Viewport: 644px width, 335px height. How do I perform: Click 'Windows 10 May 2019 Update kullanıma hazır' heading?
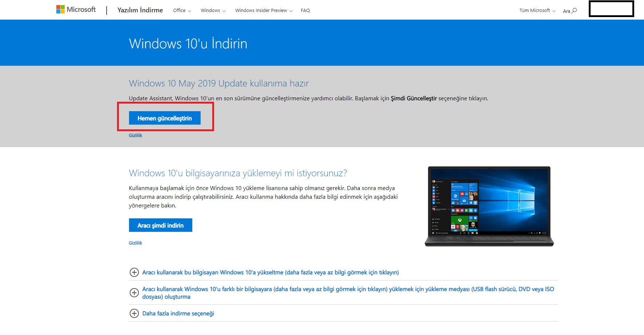[219, 84]
